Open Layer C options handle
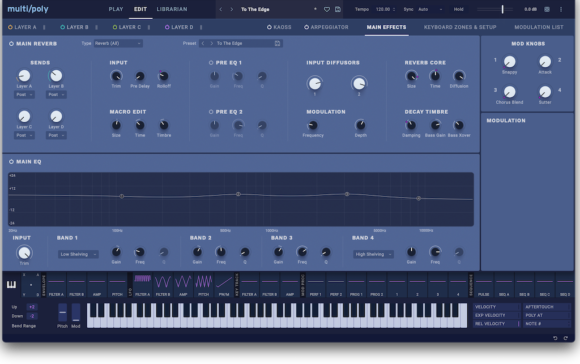The height and width of the screenshot is (364, 580). click(149, 27)
